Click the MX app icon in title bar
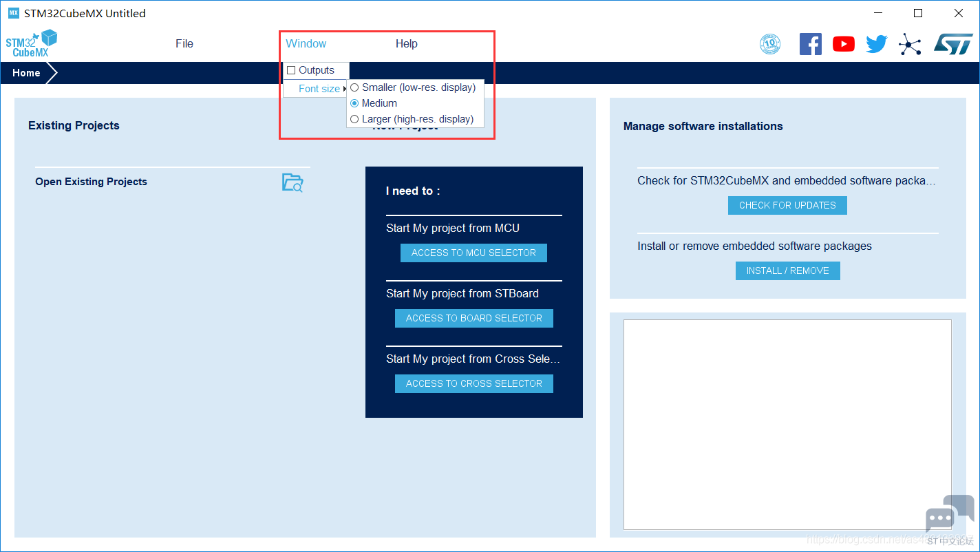The image size is (980, 552). pos(14,13)
